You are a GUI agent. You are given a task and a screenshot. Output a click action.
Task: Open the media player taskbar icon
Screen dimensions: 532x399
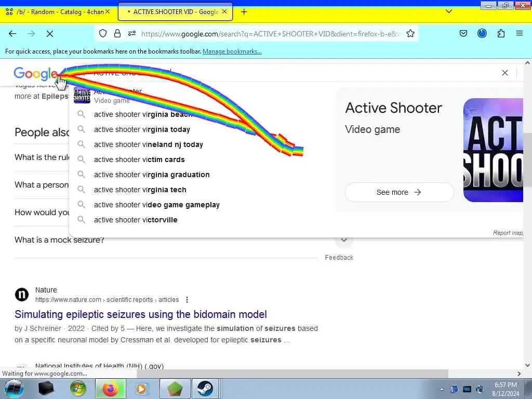141,389
